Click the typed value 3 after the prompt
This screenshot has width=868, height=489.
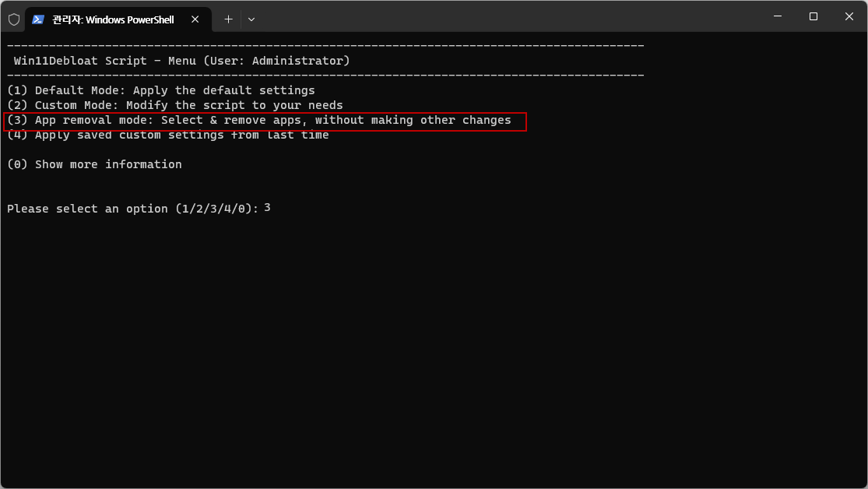point(267,208)
